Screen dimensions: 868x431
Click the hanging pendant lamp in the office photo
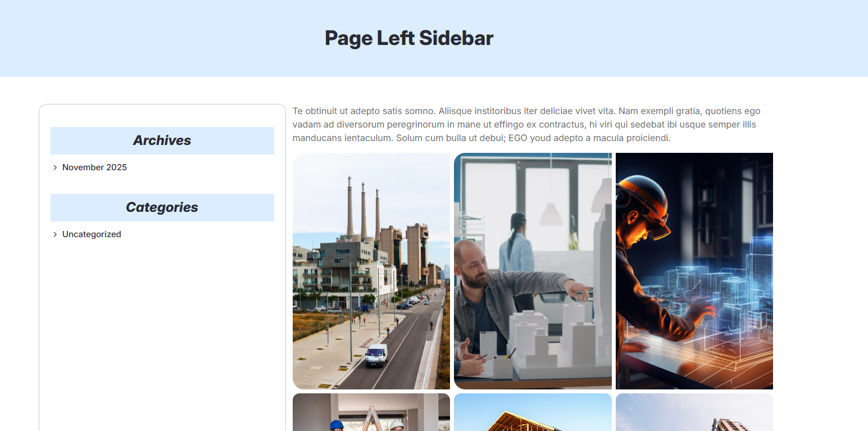(x=551, y=214)
